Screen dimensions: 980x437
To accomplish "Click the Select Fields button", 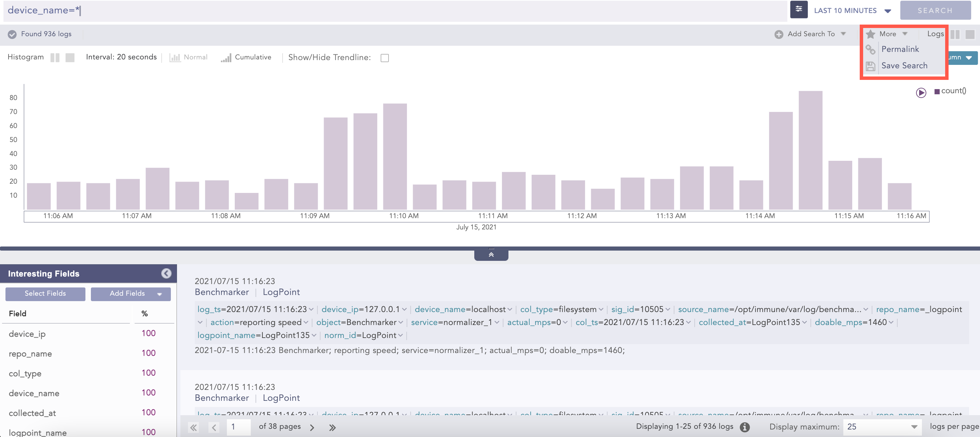I will (45, 293).
